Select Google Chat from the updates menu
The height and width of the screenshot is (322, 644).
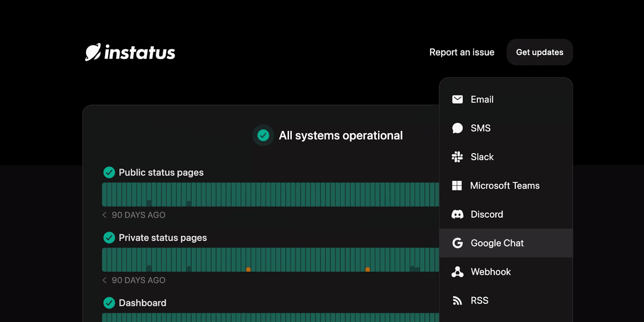pos(497,243)
